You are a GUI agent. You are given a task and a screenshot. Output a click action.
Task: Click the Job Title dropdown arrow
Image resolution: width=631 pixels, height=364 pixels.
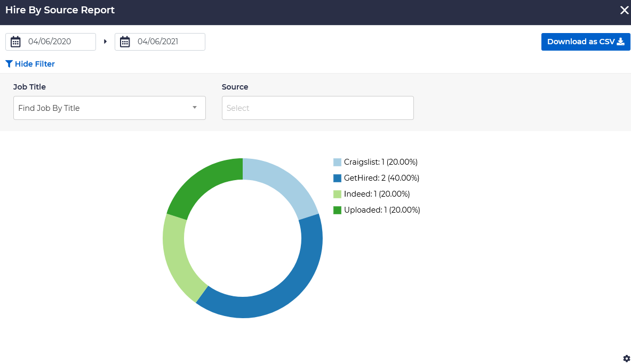(195, 108)
